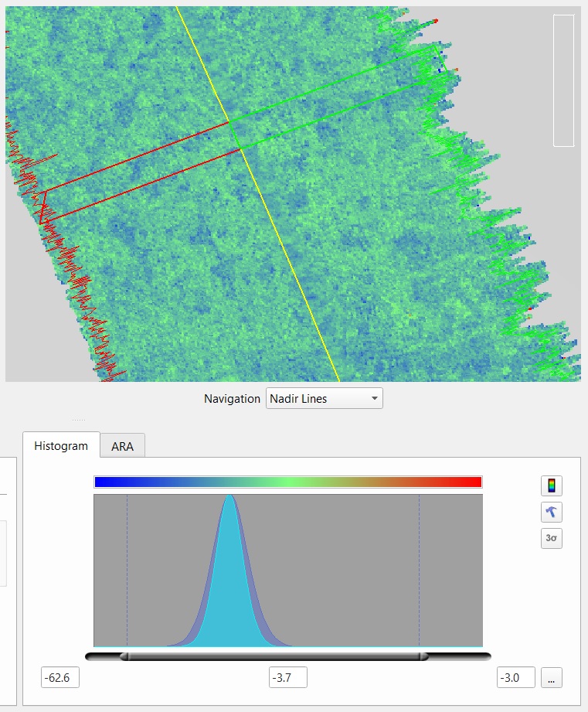Click the minimum value field showing -62.6
This screenshot has height=712, width=588.
tap(60, 677)
